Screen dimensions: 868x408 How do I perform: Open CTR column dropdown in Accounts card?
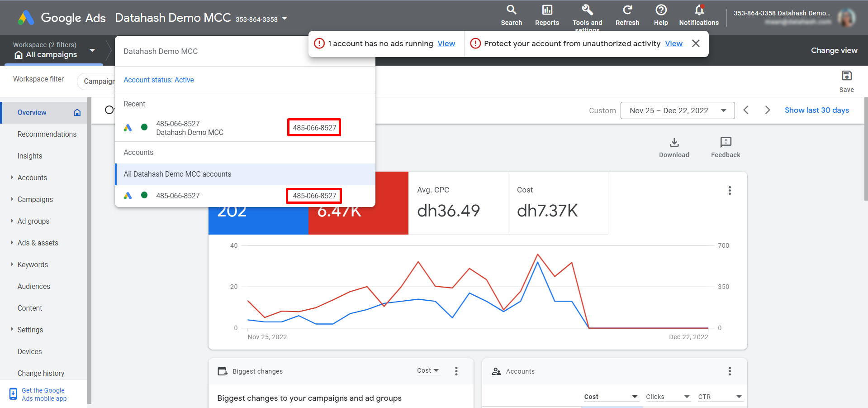click(720, 397)
